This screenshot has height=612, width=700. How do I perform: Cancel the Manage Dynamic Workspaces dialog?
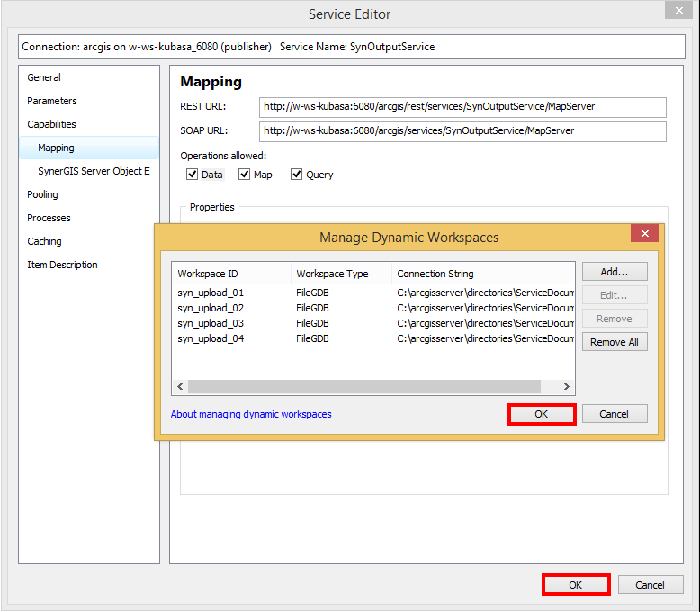click(x=615, y=414)
